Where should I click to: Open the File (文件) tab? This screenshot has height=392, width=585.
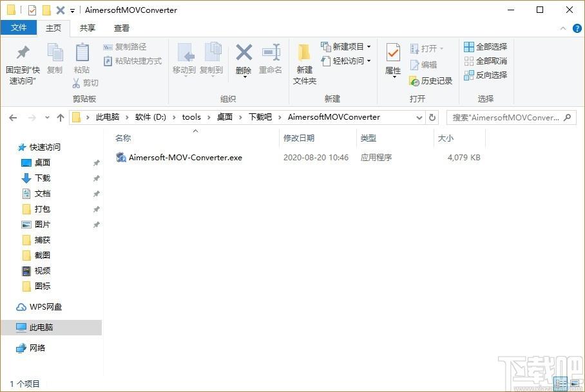(19, 28)
